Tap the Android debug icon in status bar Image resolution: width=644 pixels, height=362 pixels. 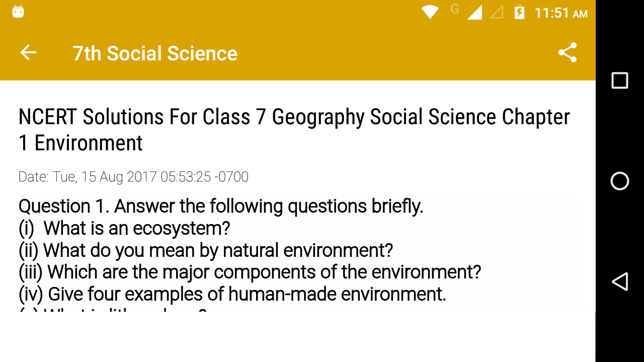(x=18, y=12)
